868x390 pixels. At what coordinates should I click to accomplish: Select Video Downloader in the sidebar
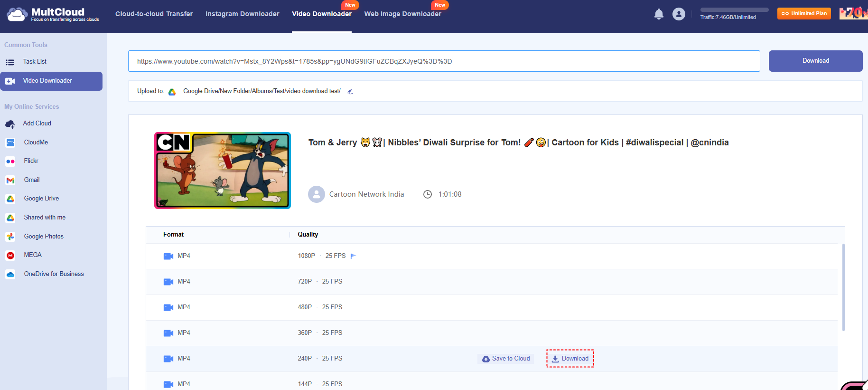[x=51, y=81]
